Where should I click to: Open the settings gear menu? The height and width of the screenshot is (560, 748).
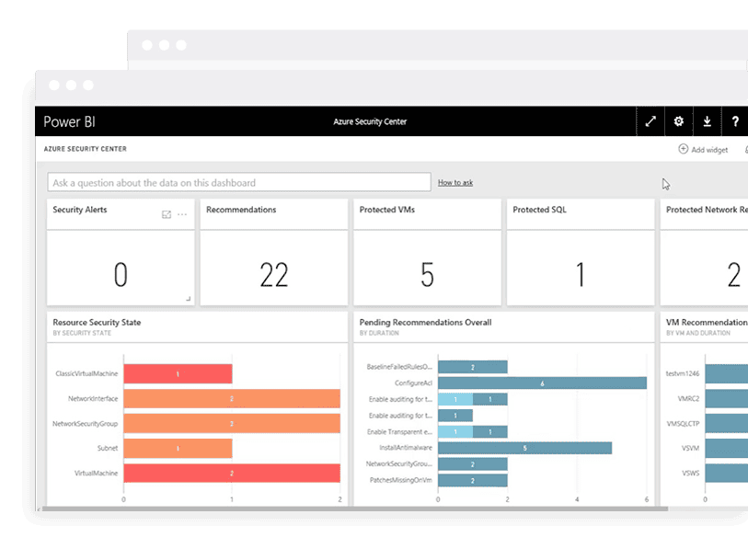coord(679,121)
